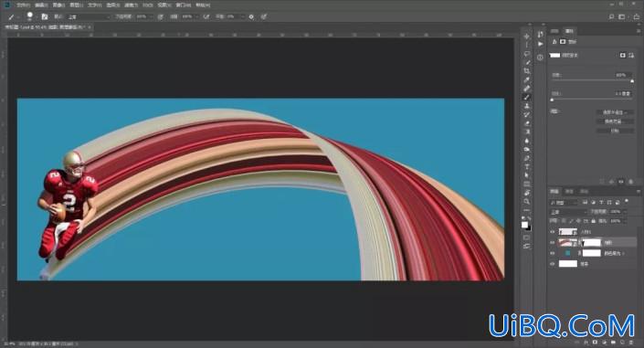
Task: Open Photoshop search
Action: coord(611,16)
